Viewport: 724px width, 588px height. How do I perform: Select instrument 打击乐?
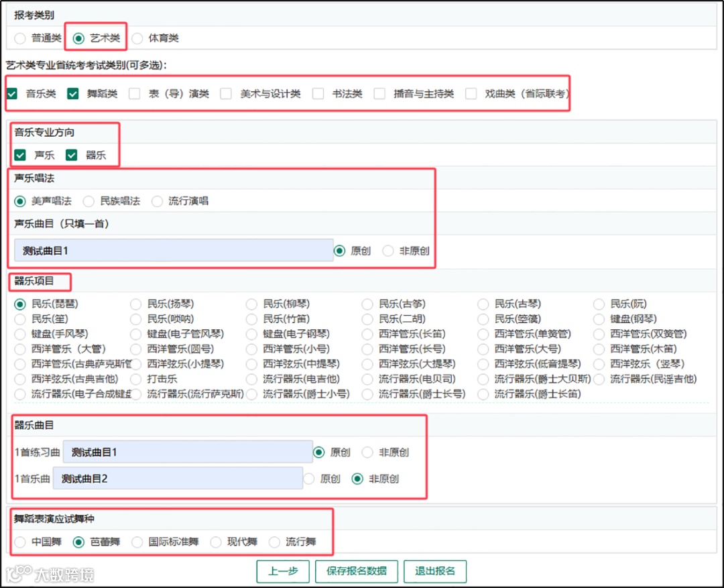click(135, 379)
